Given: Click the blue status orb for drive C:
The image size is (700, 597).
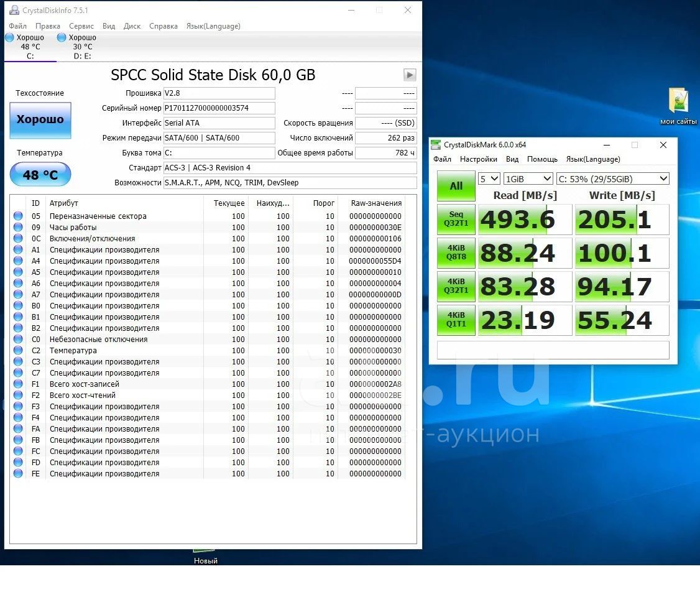Looking at the screenshot, I should (9, 37).
